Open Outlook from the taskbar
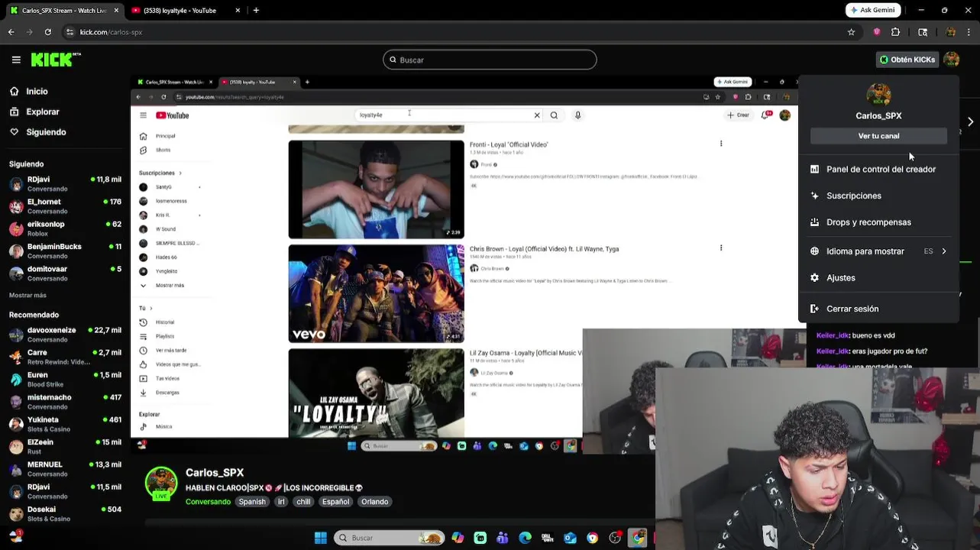980x550 pixels. click(x=570, y=538)
